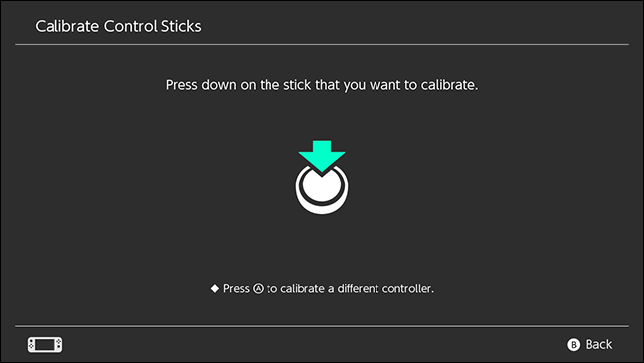
Task: Select the inner circle of the stick graphic
Action: (322, 185)
